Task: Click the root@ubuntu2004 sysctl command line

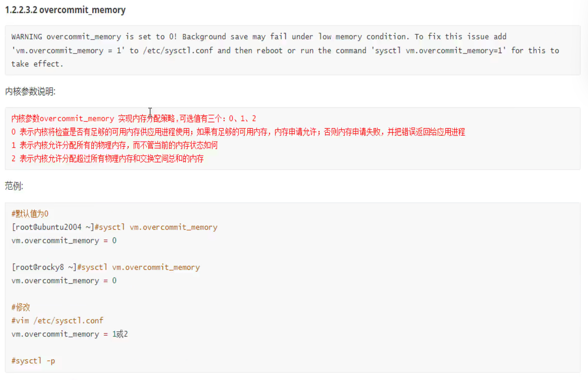Action: click(x=114, y=227)
